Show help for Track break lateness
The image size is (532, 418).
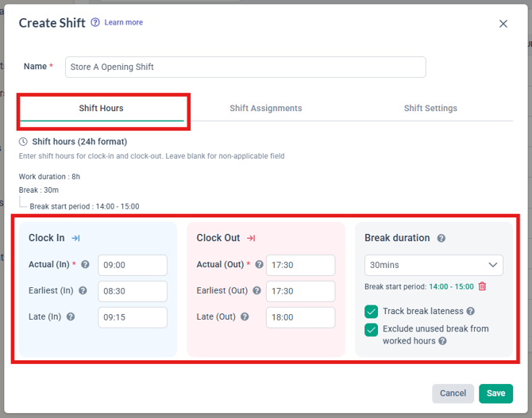click(471, 311)
